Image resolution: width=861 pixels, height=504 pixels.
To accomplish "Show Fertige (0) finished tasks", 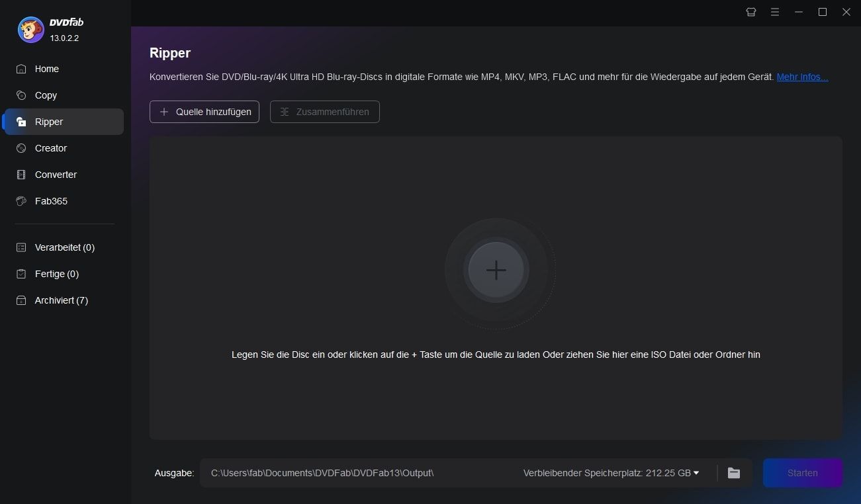I will point(64,274).
